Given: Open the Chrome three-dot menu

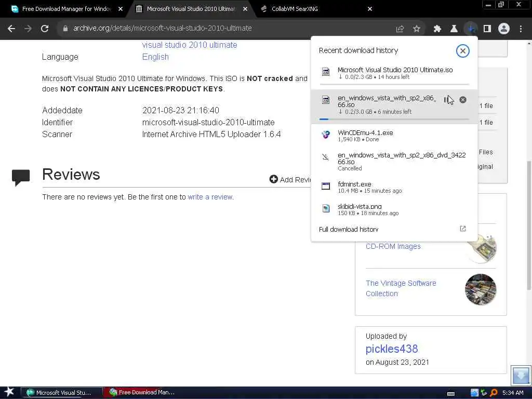Looking at the screenshot, I should coord(521,29).
